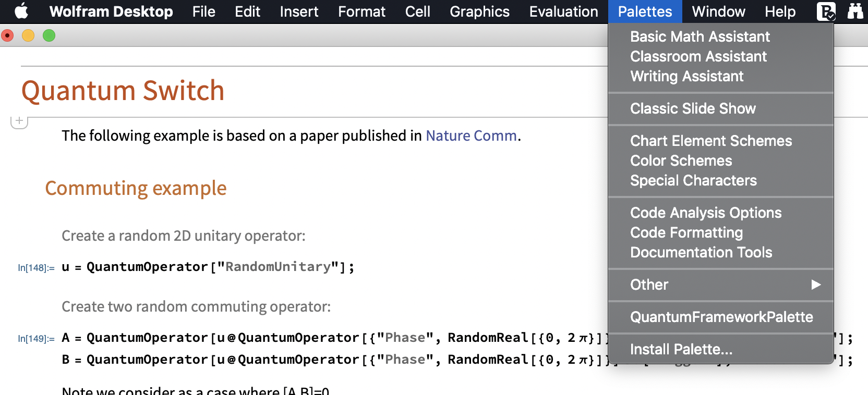Open Chart Element Schemes palette
Viewport: 868px width, 395px height.
click(x=721, y=141)
